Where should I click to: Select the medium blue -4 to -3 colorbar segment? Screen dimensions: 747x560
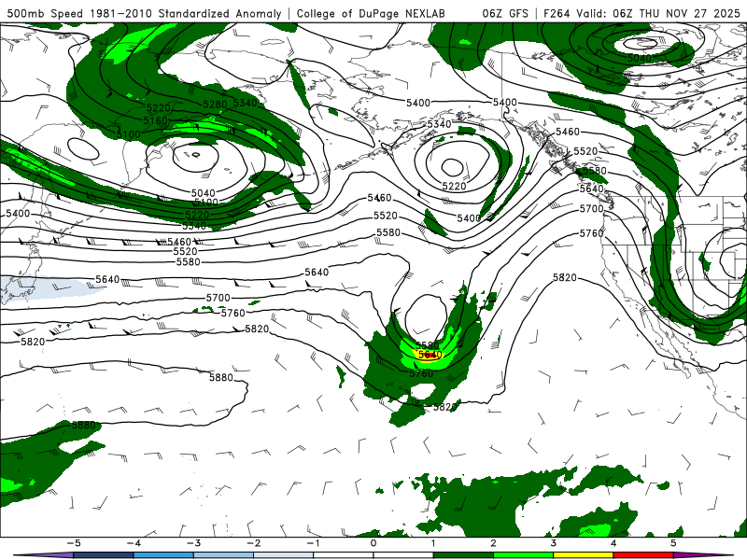coord(163,555)
